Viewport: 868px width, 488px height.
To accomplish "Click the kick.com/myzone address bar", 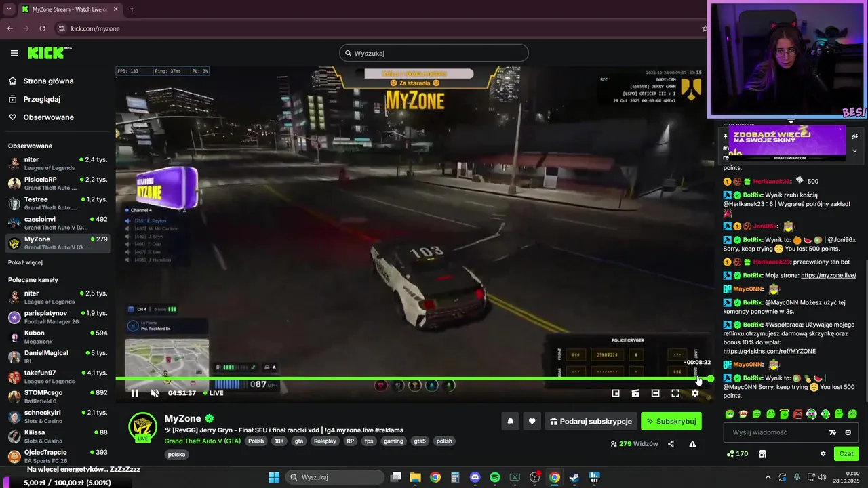I will click(x=380, y=28).
